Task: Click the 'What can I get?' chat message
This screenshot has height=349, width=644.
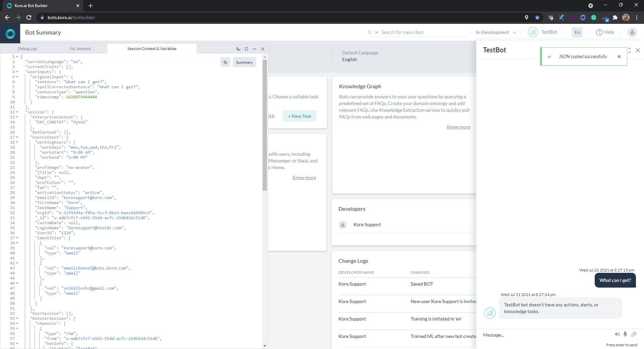Action: (x=615, y=280)
